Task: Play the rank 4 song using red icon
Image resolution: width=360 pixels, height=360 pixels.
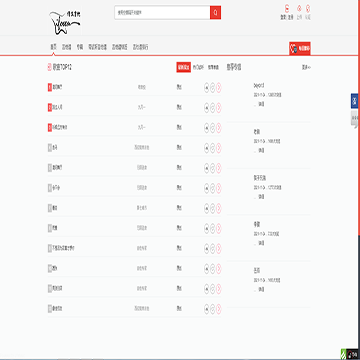Action: 219,148
